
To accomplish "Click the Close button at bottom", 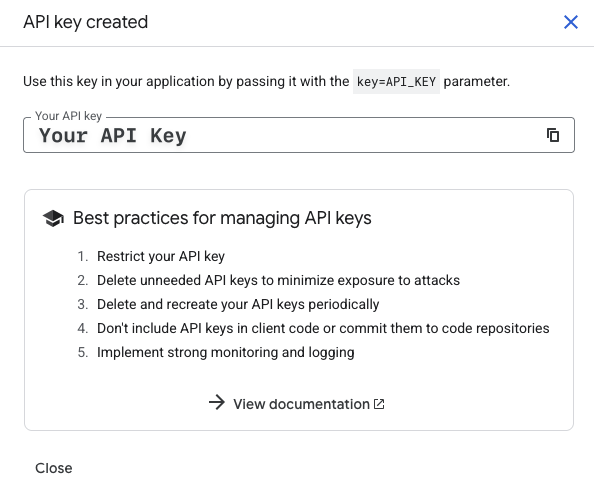I will point(53,468).
